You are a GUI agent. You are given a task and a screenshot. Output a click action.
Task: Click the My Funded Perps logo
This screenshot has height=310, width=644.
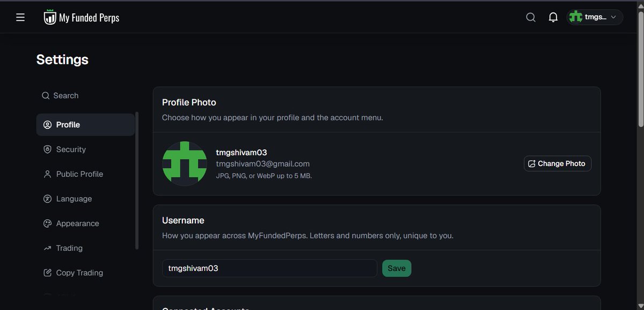coord(82,18)
